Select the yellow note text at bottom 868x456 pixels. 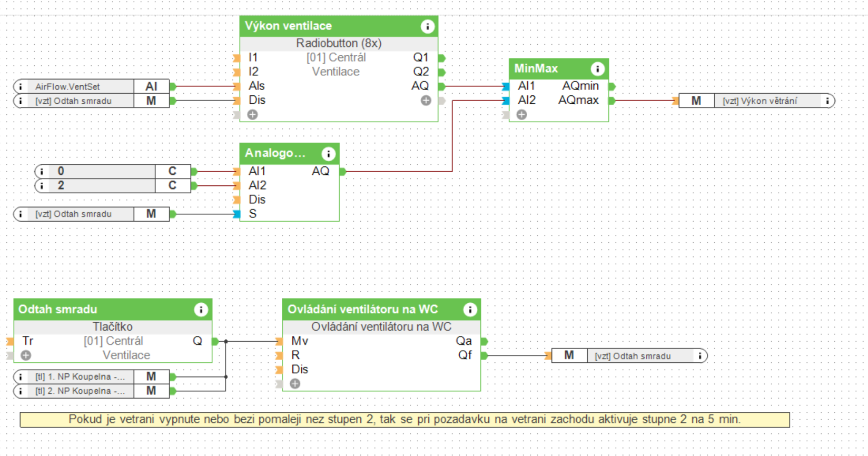(x=405, y=420)
